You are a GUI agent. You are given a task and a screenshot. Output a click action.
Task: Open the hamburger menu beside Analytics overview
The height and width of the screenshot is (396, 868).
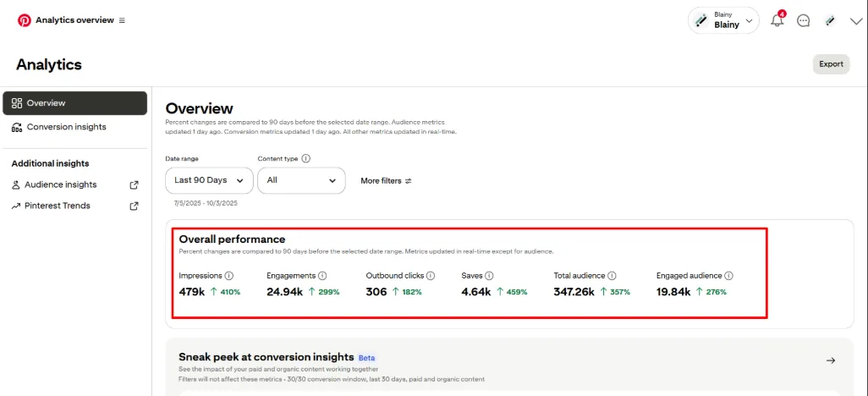coord(122,20)
